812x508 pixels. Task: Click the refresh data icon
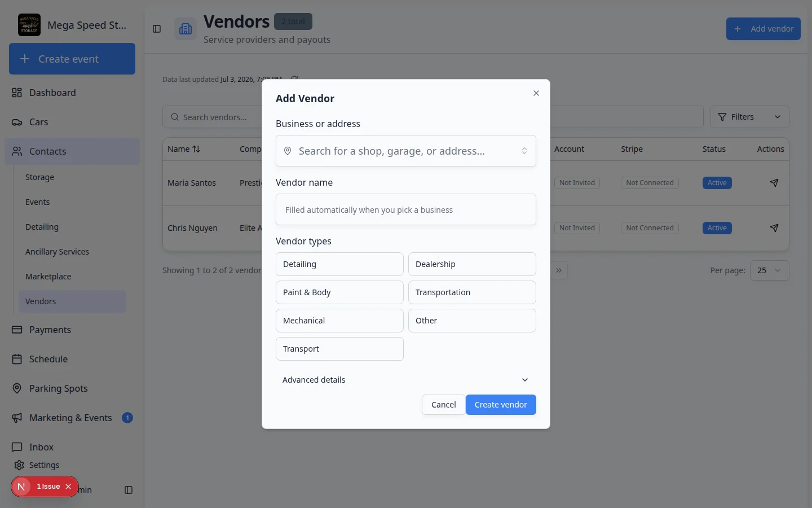tap(294, 78)
